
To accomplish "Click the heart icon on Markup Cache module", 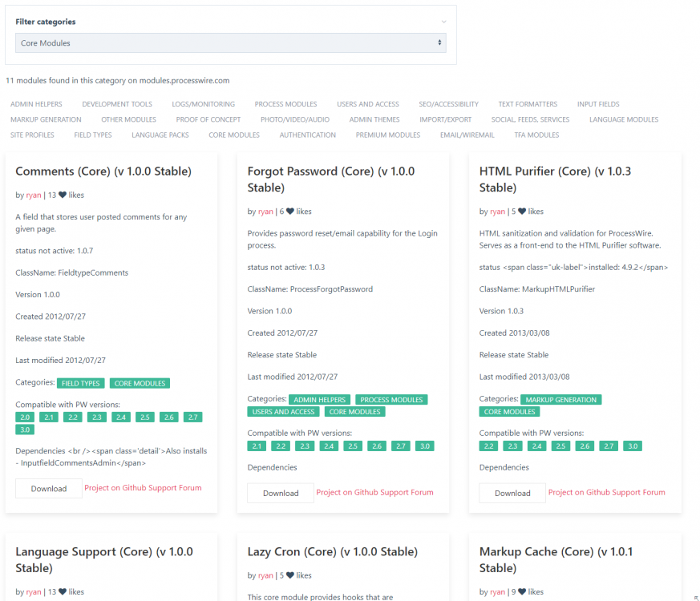I will coord(522,592).
